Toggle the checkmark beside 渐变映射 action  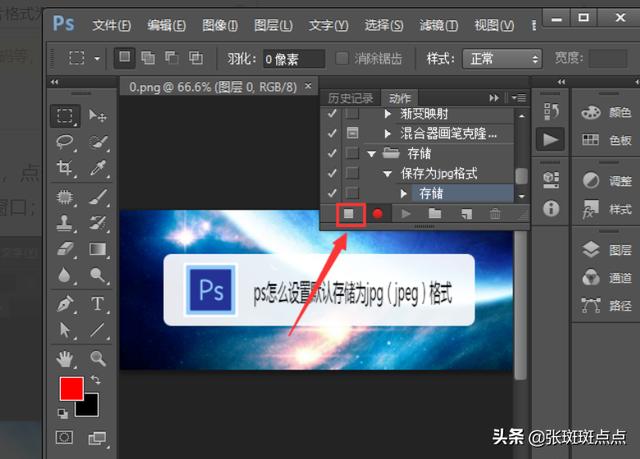point(332,114)
